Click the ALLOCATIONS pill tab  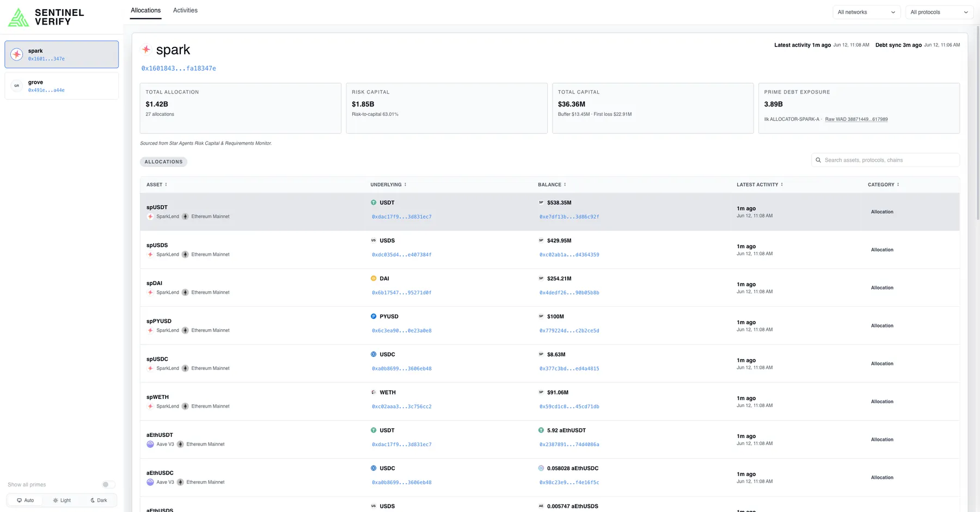click(164, 162)
